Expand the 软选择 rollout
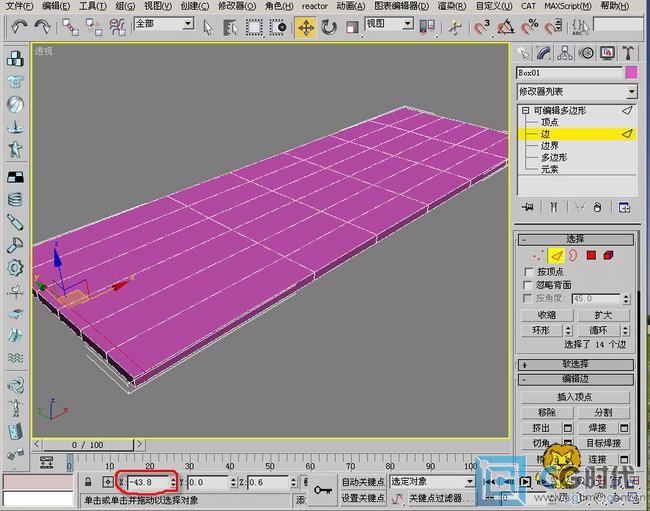Viewport: 650px width, 511px height. coord(575,365)
